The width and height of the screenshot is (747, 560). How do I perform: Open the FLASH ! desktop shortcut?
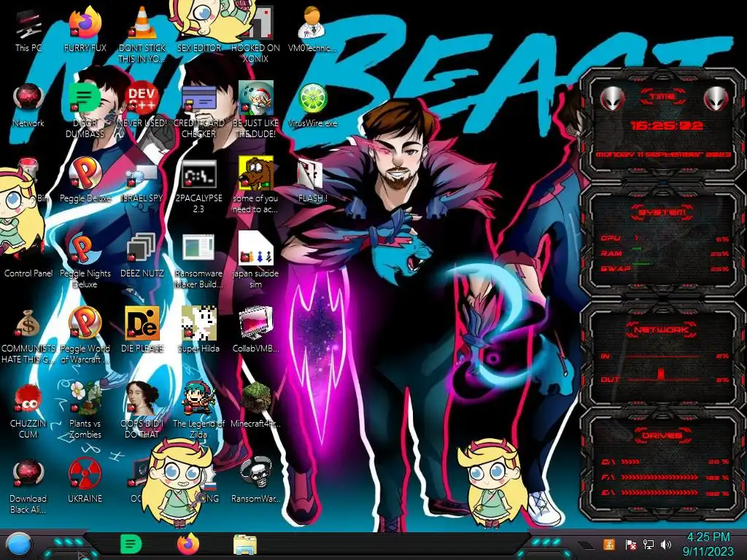click(x=312, y=181)
